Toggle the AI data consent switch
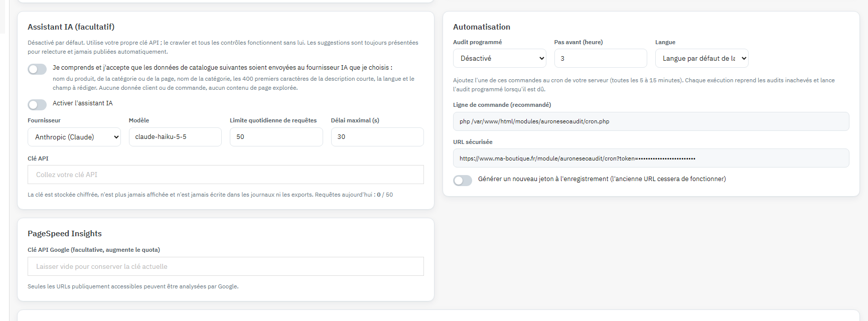The width and height of the screenshot is (868, 321). [x=37, y=69]
